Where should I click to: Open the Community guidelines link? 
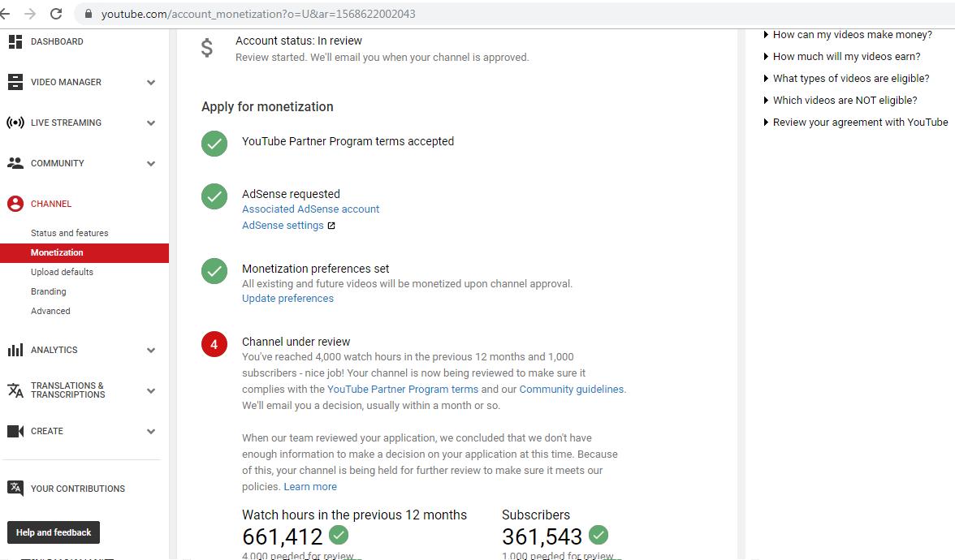[x=572, y=390]
